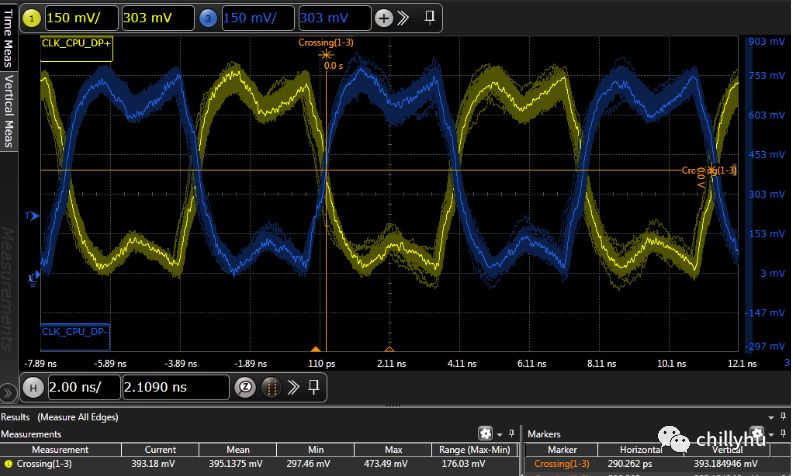
Task: Toggle channel 3 blue button
Action: 206,18
